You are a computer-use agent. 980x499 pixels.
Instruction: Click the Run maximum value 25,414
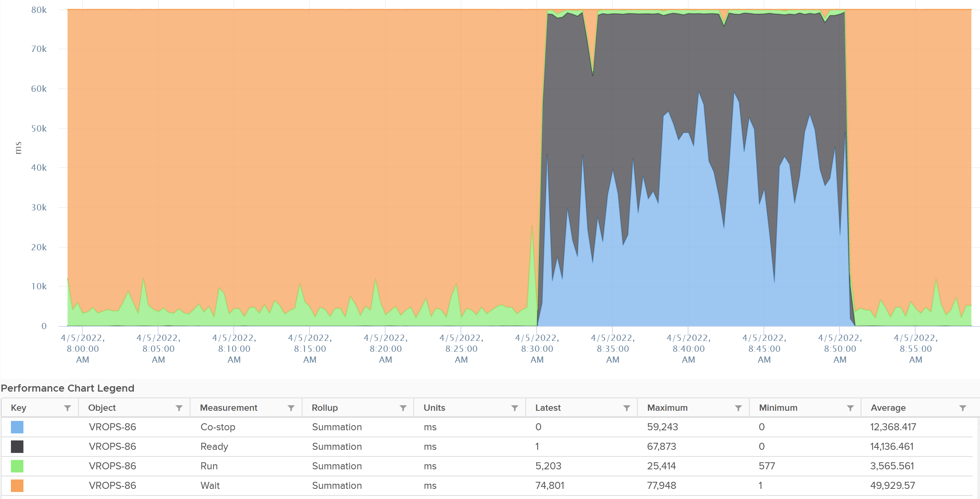[662, 466]
